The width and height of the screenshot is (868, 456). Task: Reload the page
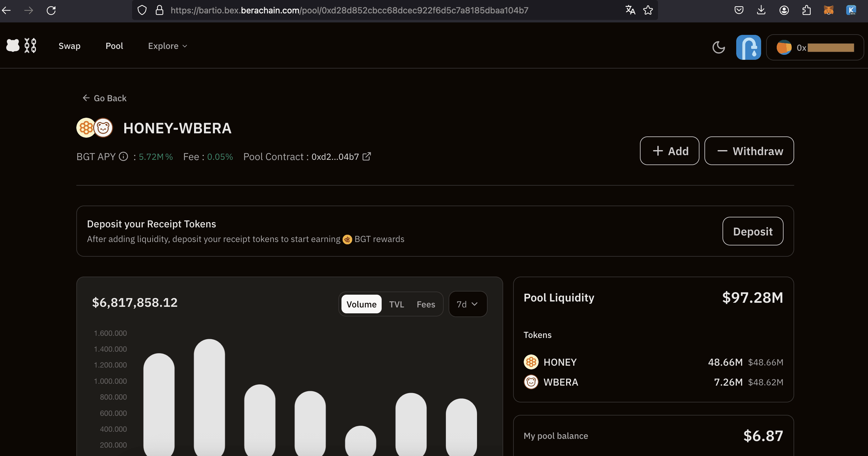click(51, 11)
